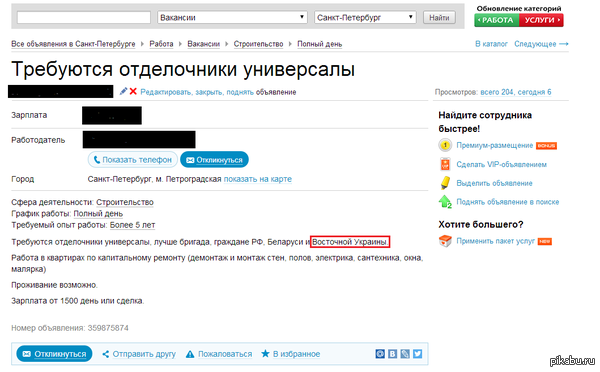The image size is (600, 372).
Task: Click the service package box icon
Action: [x=445, y=241]
